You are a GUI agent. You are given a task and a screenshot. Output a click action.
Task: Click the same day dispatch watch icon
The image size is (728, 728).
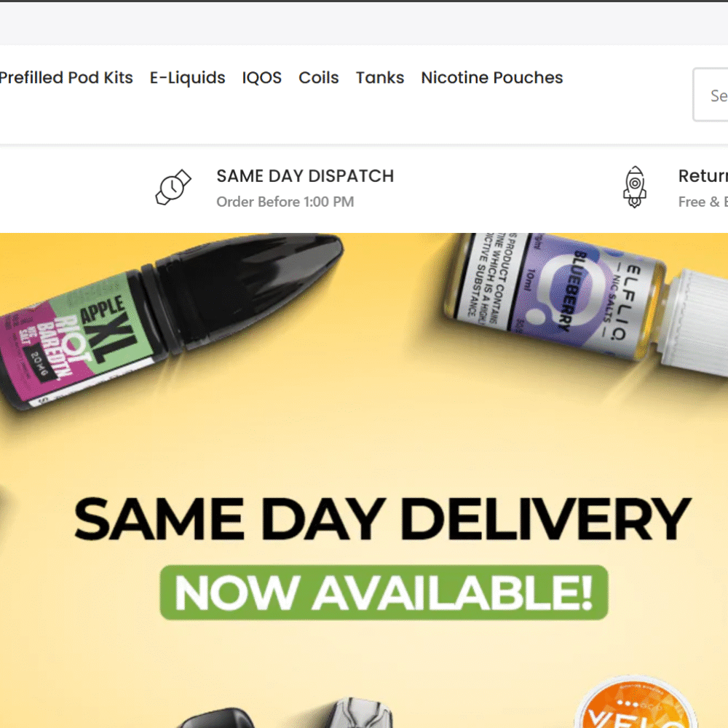click(x=173, y=187)
